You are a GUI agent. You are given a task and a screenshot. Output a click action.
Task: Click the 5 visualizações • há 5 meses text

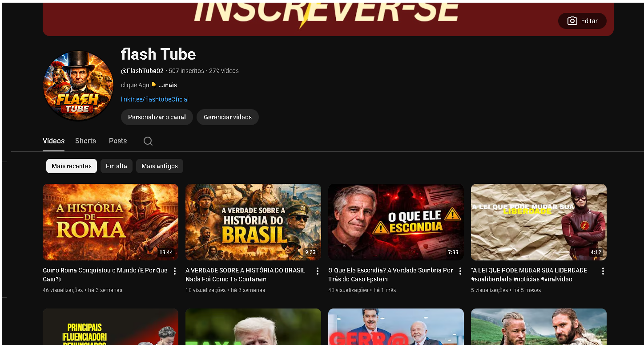(x=506, y=290)
